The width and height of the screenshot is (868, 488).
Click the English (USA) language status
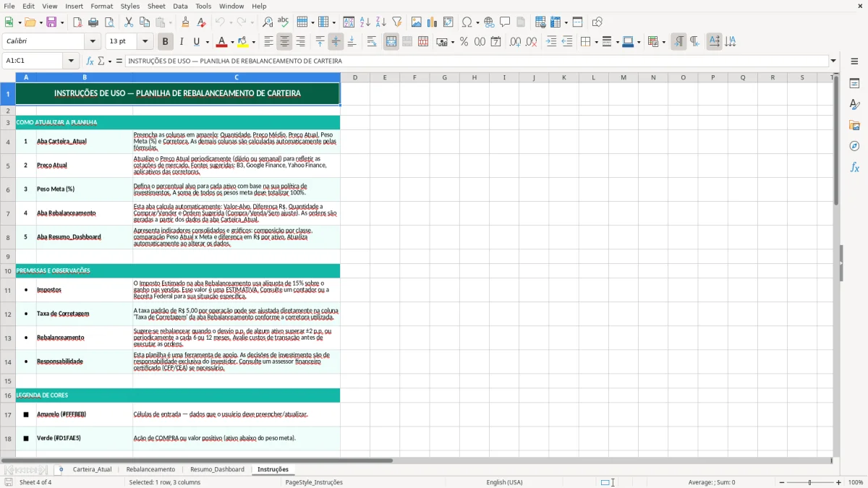click(504, 482)
